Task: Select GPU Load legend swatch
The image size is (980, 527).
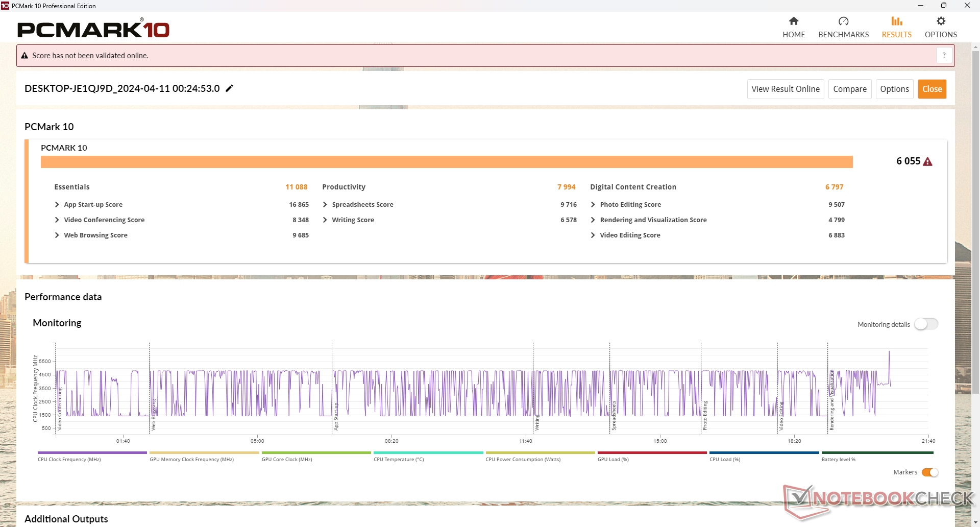Action: pos(652,452)
